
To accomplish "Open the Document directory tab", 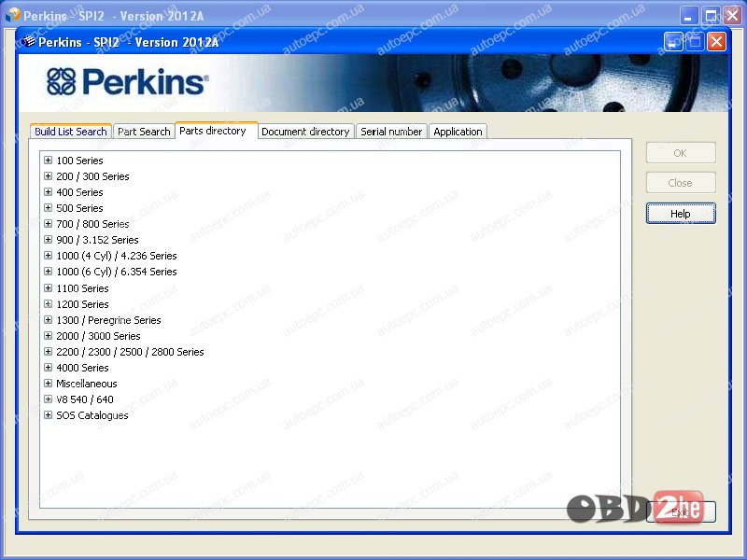I will click(305, 132).
